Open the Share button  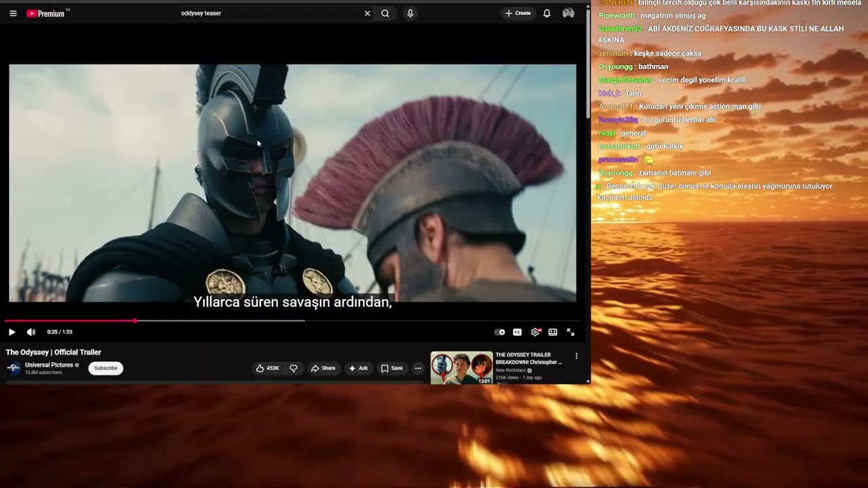pyautogui.click(x=323, y=368)
